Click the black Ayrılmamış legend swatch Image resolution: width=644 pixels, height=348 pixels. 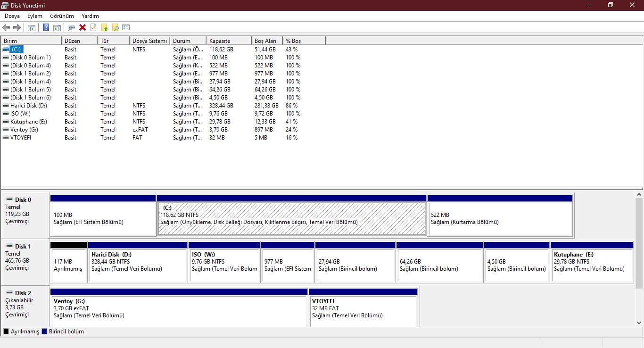point(6,331)
